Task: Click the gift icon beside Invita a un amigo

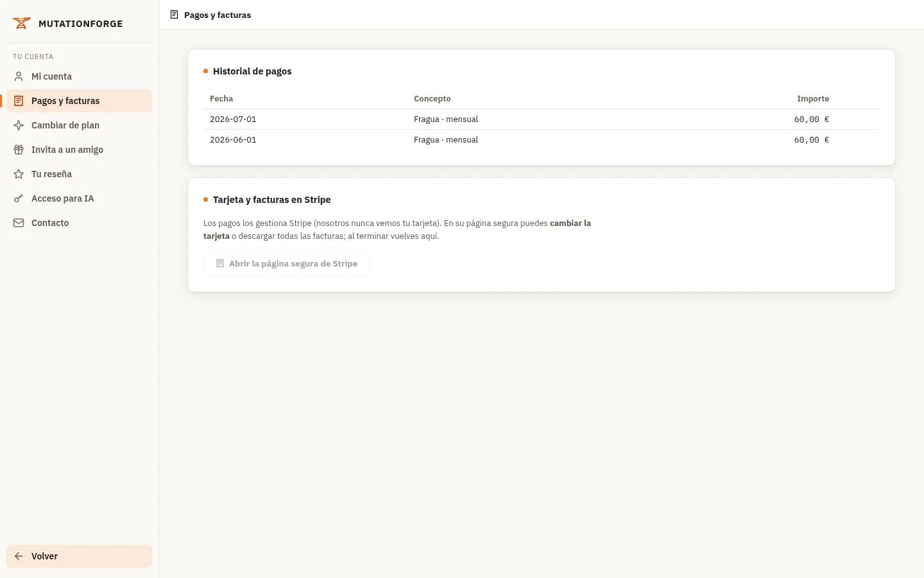Action: tap(19, 150)
